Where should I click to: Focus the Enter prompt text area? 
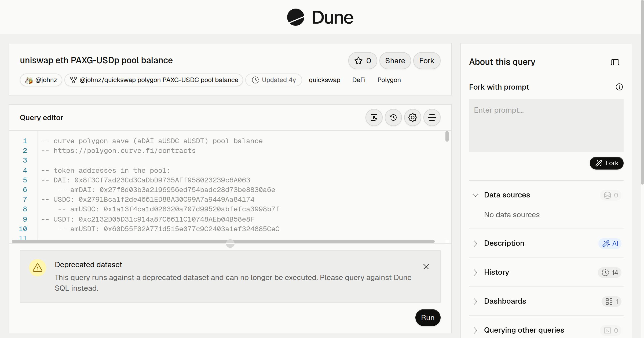coord(546,126)
